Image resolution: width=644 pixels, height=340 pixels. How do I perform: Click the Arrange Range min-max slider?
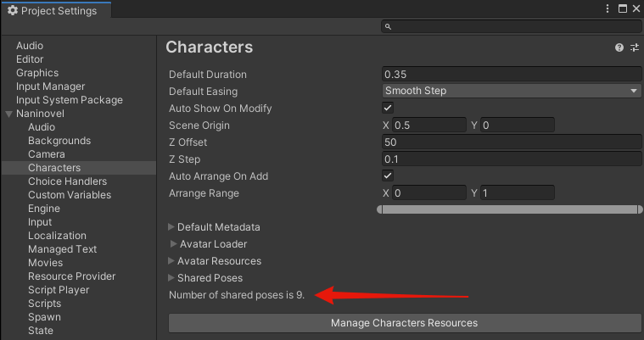pos(509,209)
